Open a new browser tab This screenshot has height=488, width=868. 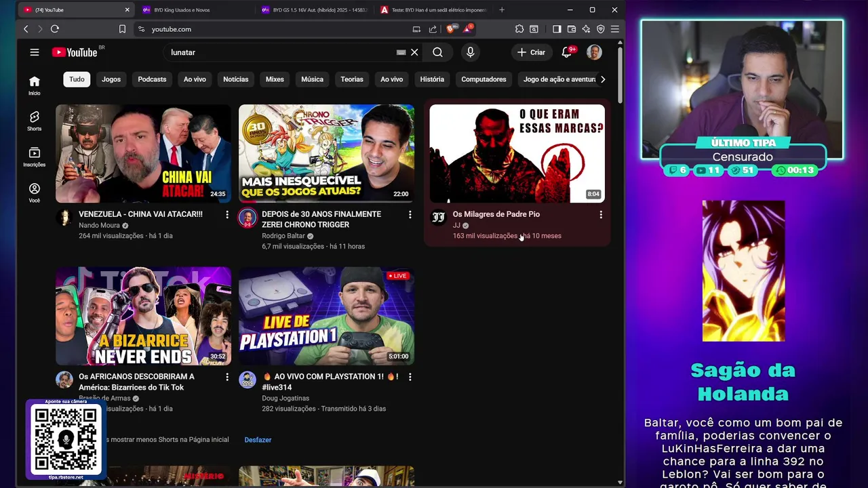coord(502,10)
